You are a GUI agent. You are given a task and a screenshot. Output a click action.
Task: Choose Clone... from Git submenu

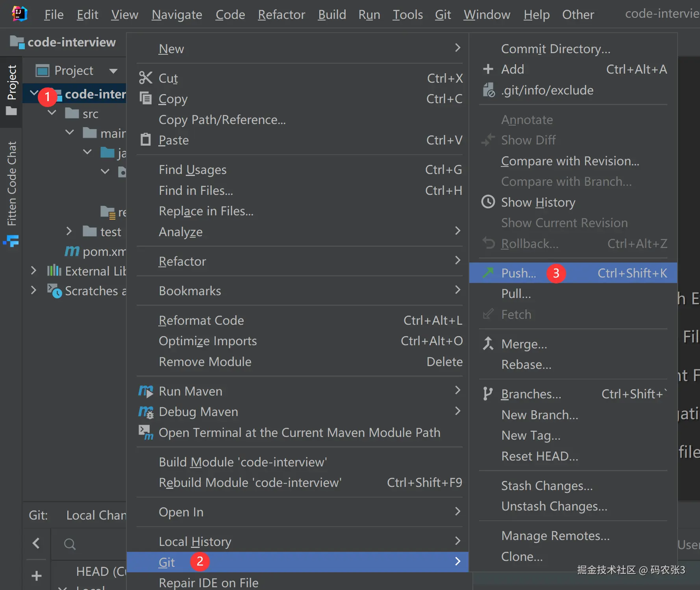point(573,556)
